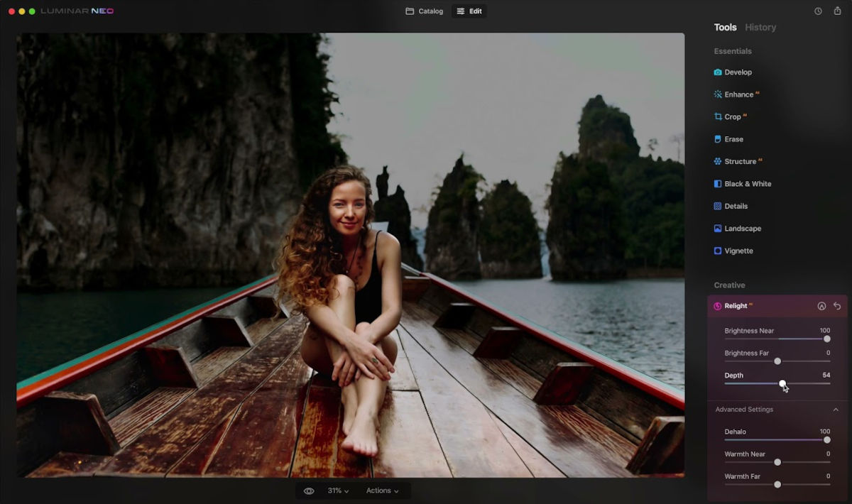The image size is (852, 504).
Task: Click the share export icon
Action: pos(837,11)
